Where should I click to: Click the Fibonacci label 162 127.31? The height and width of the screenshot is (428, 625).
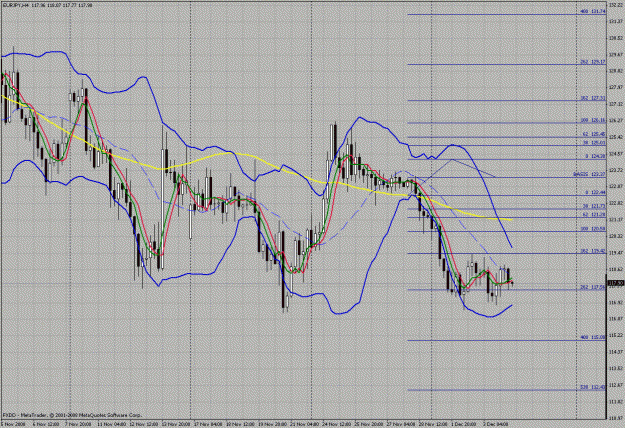point(593,98)
